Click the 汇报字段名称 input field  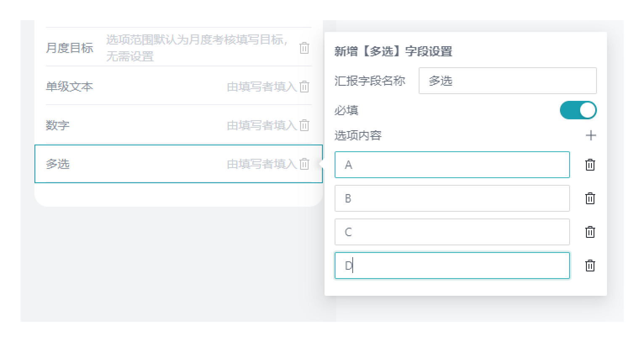pyautogui.click(x=507, y=81)
